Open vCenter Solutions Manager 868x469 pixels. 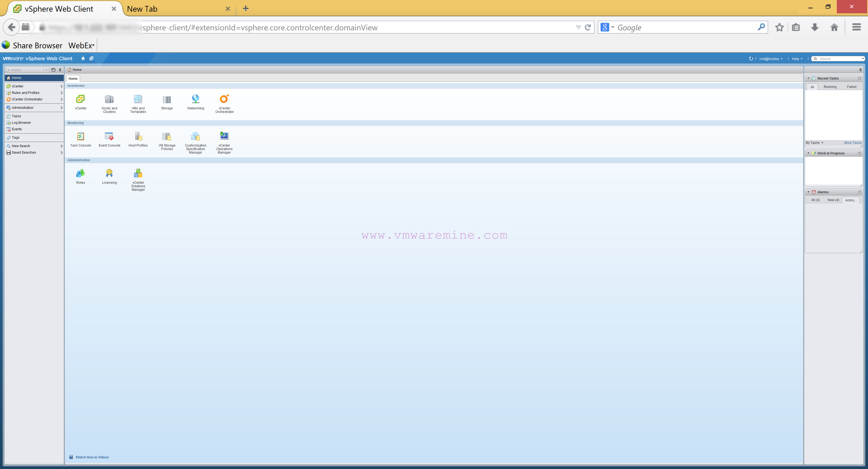click(138, 173)
